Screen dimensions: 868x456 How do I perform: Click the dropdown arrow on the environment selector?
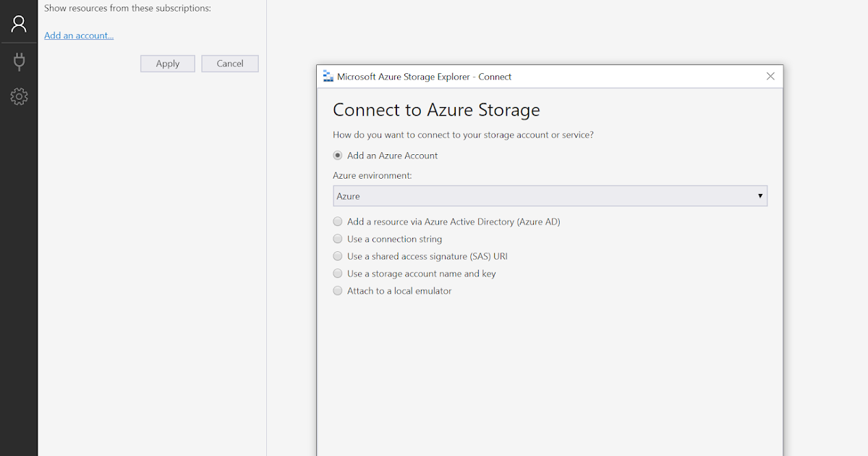click(x=760, y=195)
